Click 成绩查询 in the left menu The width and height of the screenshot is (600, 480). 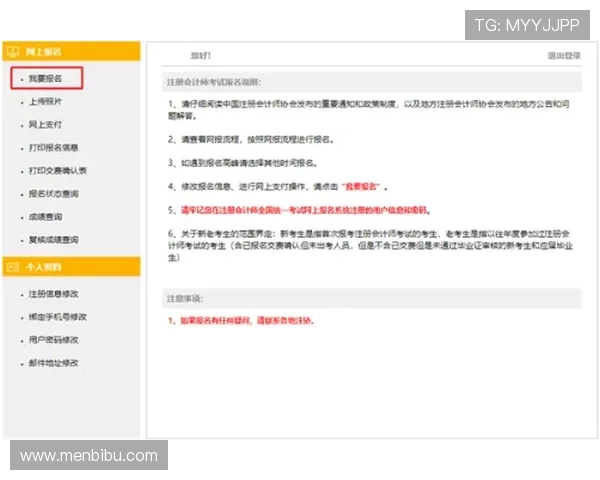pyautogui.click(x=44, y=217)
